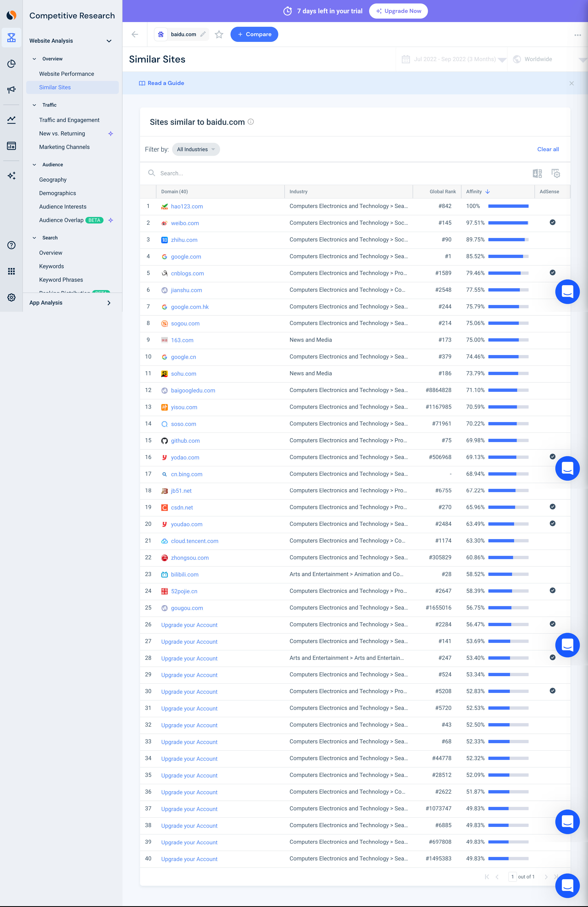Open Demographics menu item
The image size is (588, 907).
click(x=58, y=193)
